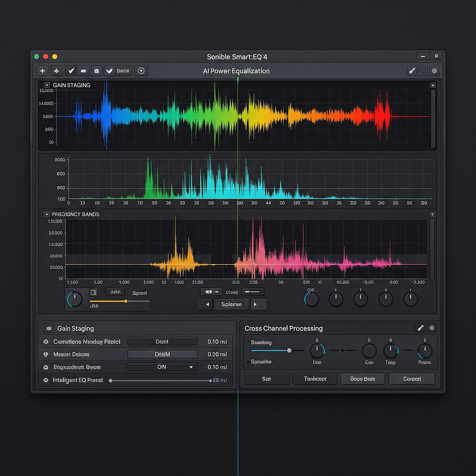Click the top-right search window icon
Viewport: 476px width, 476px height.
[x=436, y=56]
